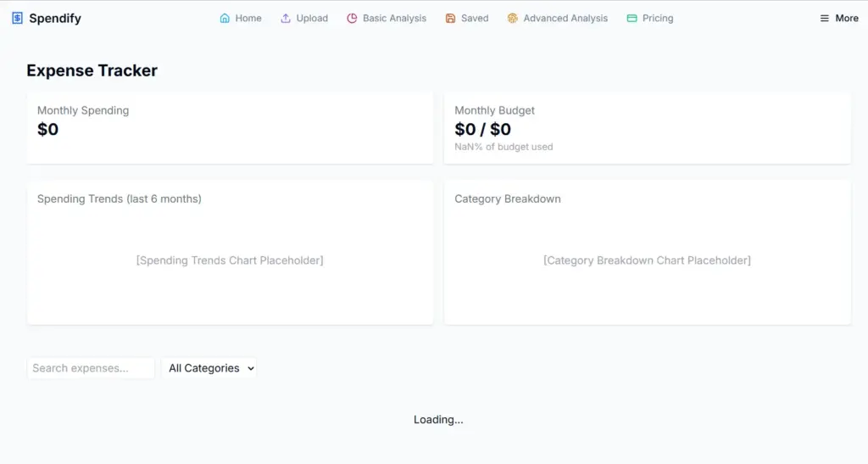Go to the Home page
Viewport: 868px width, 464px height.
[241, 19]
